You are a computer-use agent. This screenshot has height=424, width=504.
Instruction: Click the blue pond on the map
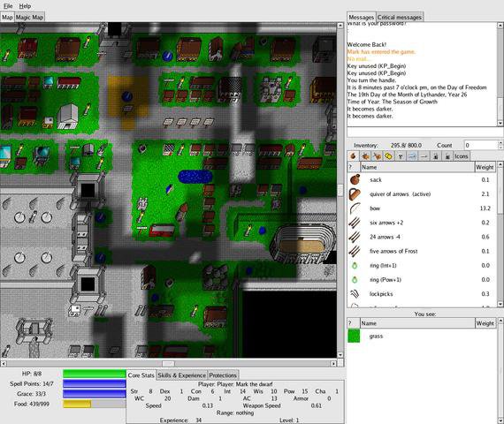tap(195, 177)
